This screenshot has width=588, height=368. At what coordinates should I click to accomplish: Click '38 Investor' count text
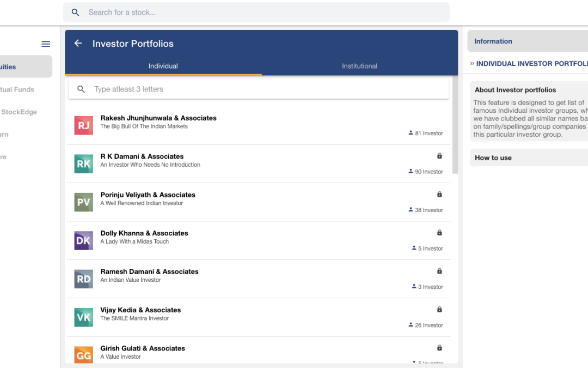(x=429, y=210)
